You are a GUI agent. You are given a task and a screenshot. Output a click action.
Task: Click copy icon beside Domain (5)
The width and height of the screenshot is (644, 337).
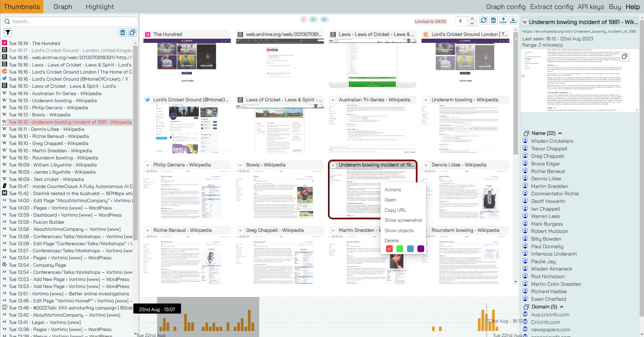pos(526,307)
